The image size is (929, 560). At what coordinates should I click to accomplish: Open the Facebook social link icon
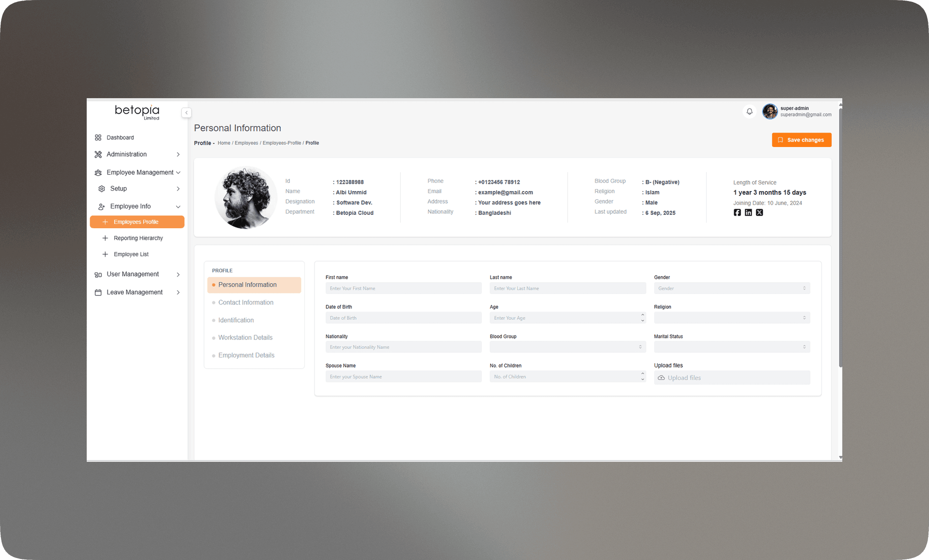737,213
